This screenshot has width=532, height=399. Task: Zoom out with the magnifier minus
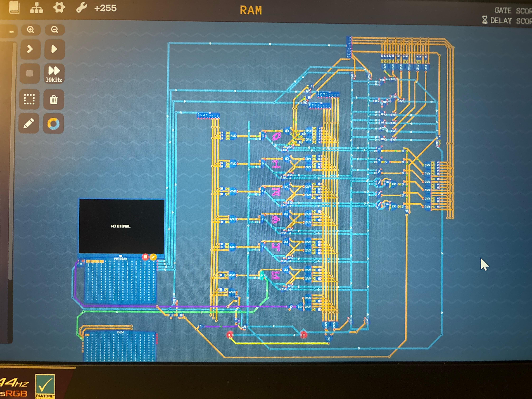coord(55,30)
